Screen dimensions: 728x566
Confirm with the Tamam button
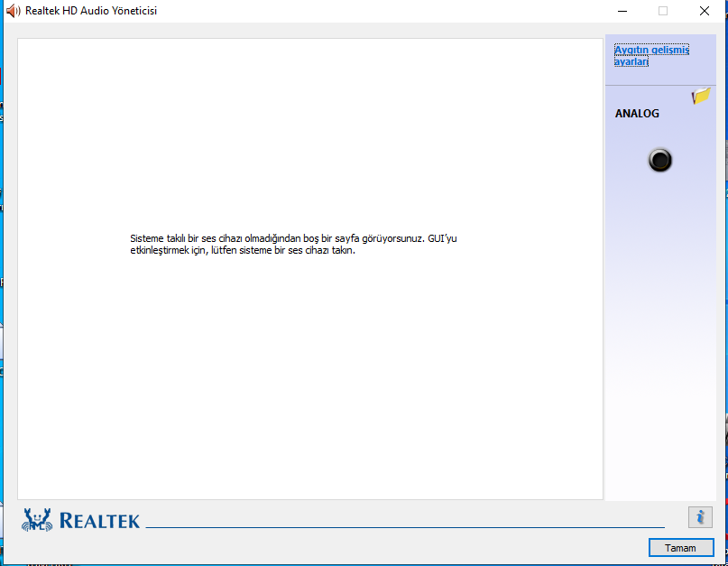click(x=681, y=547)
